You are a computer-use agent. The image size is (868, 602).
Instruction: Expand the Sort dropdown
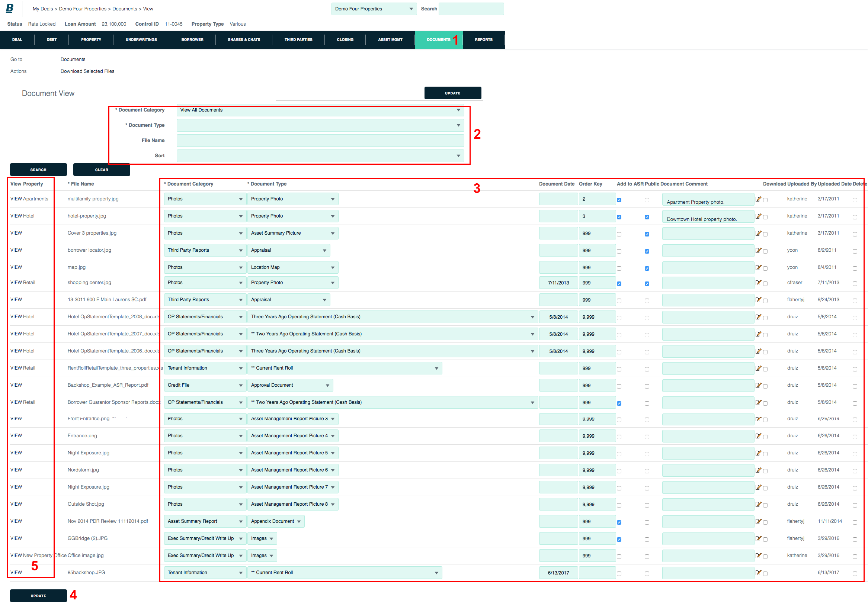(320, 156)
